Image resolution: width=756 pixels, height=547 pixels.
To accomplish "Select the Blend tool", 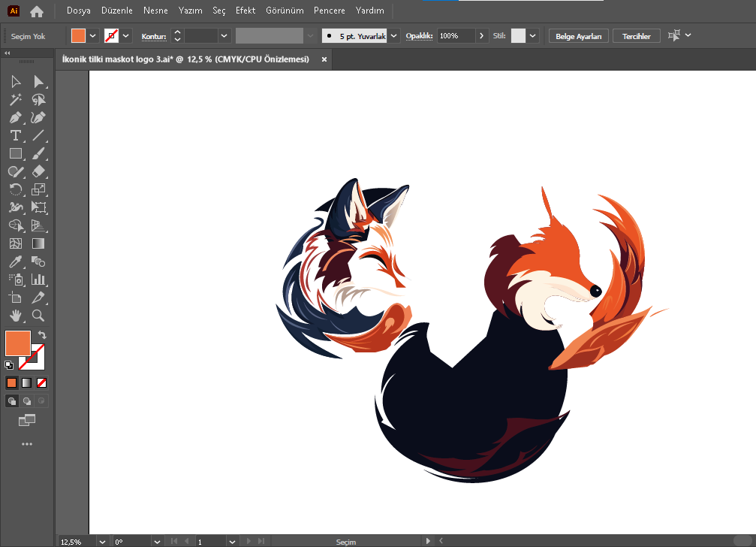I will click(x=38, y=261).
